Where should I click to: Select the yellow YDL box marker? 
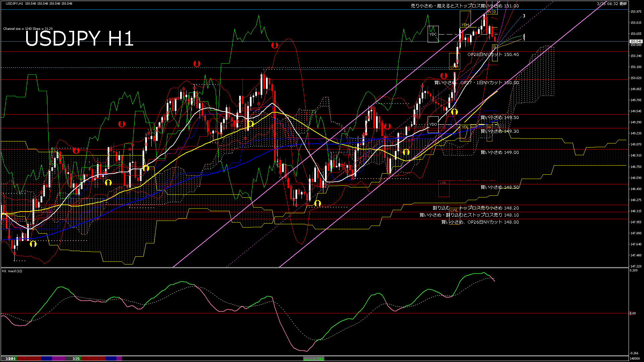click(x=465, y=132)
